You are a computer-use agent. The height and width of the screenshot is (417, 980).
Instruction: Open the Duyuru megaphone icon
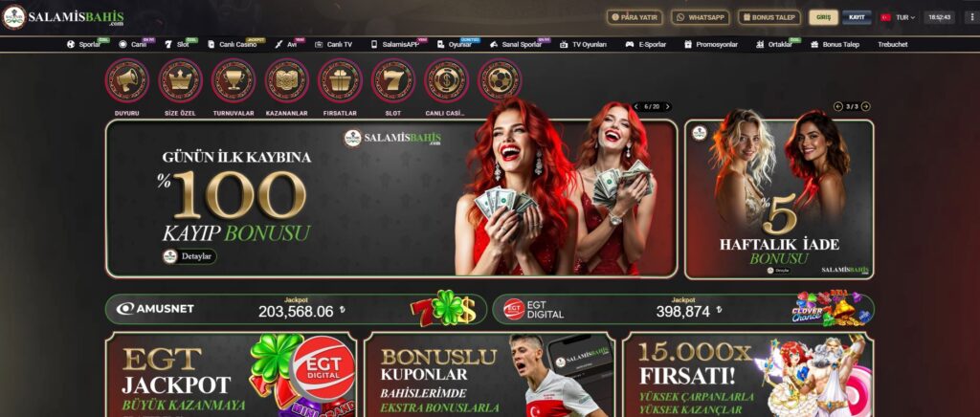click(x=127, y=80)
